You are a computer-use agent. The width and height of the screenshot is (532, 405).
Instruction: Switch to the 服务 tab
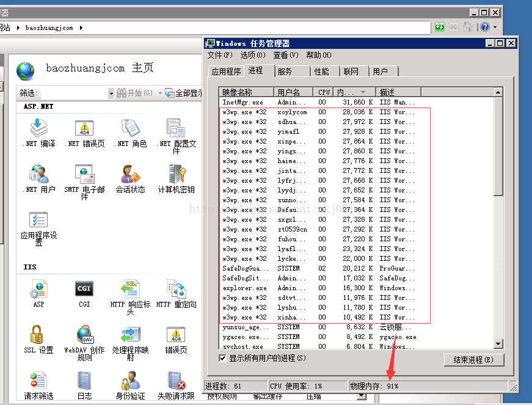[292, 71]
